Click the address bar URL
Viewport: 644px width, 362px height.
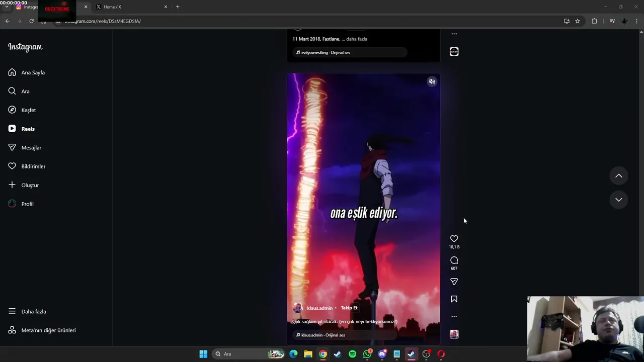click(103, 21)
